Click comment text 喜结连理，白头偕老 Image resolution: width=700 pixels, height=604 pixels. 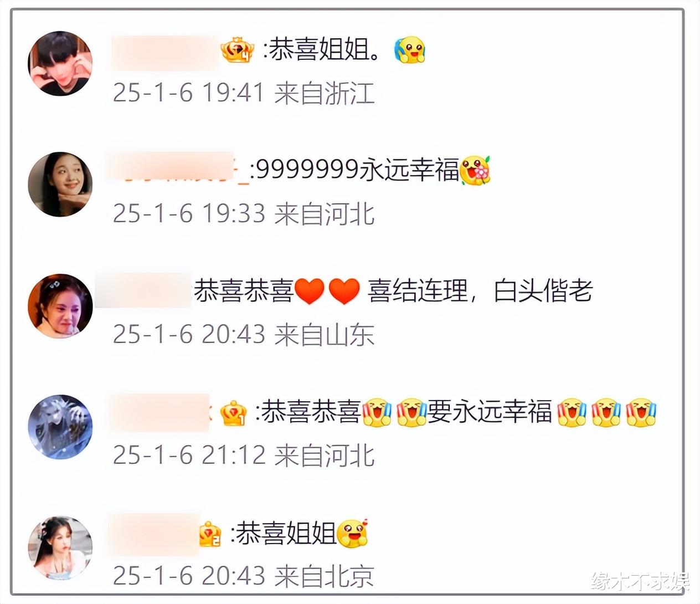481,291
